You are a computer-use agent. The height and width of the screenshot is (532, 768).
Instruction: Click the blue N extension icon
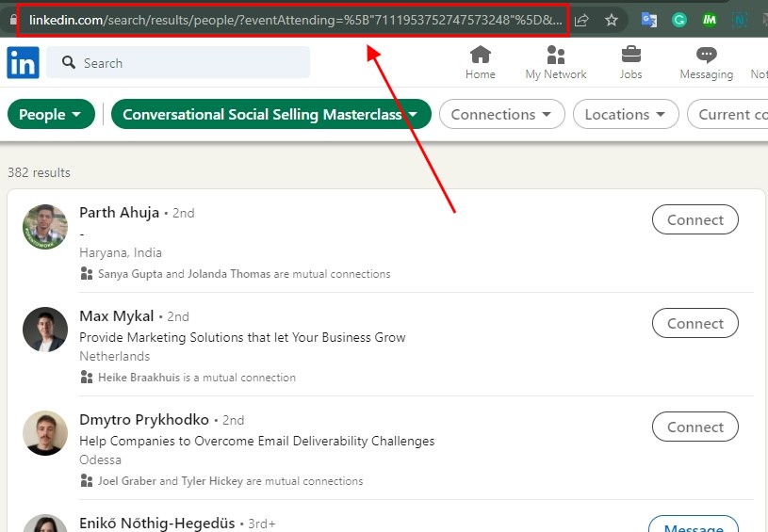(739, 20)
